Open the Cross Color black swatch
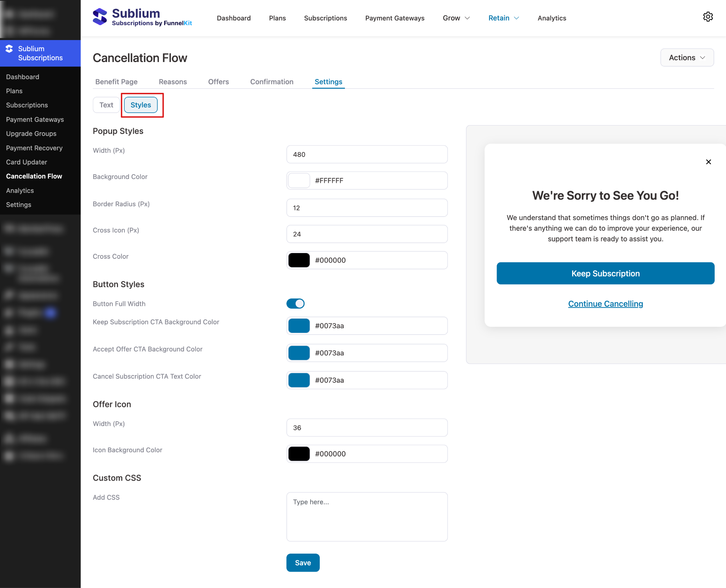 (299, 260)
